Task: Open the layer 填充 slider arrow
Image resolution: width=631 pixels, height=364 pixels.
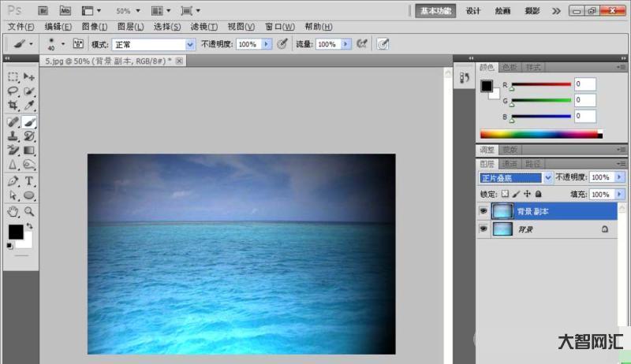Action: (x=619, y=194)
